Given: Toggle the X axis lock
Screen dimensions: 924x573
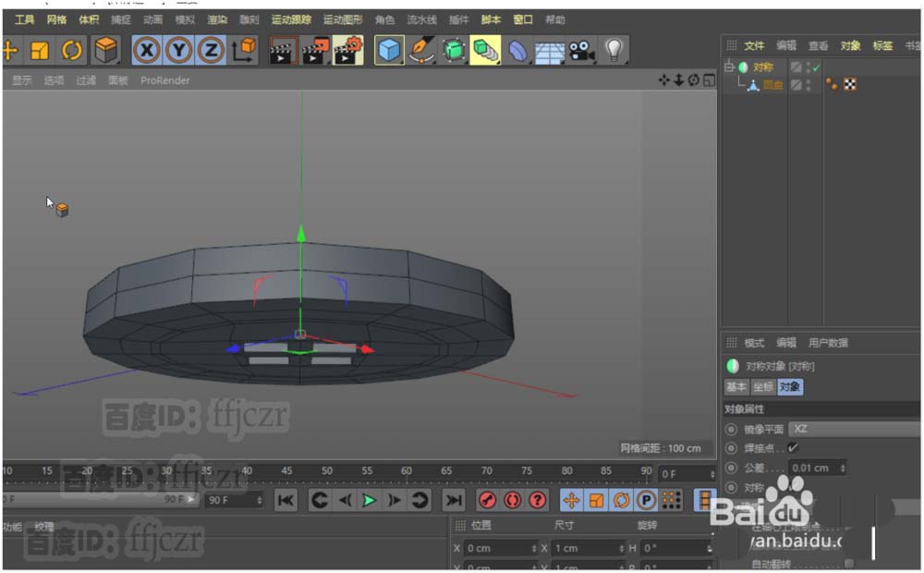Looking at the screenshot, I should 146,50.
